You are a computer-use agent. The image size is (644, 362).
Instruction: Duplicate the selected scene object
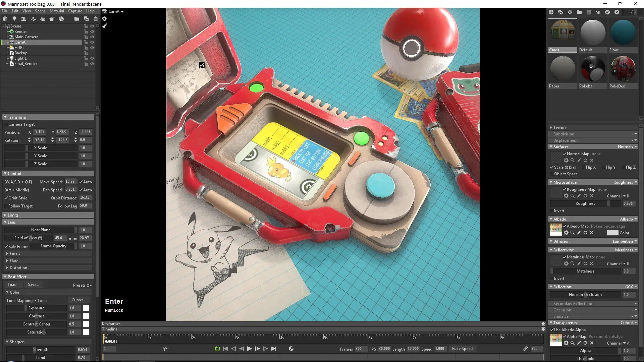[x=86, y=19]
